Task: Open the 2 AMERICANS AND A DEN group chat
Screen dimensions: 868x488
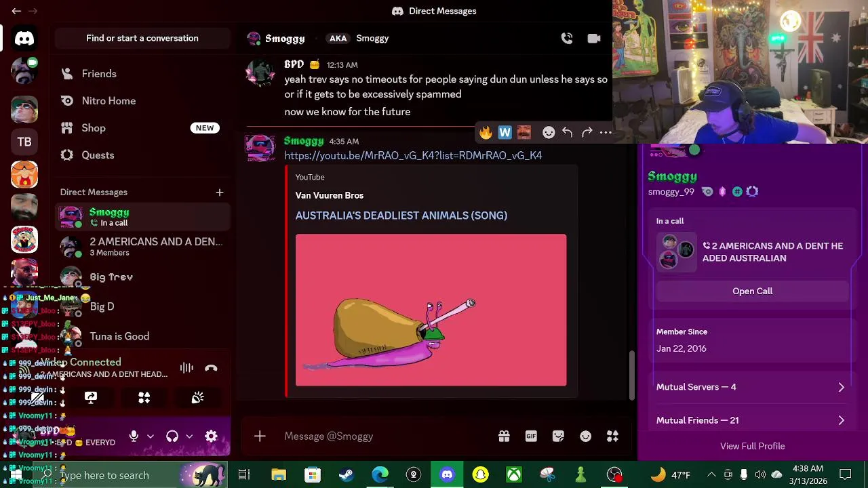Action: pyautogui.click(x=142, y=247)
